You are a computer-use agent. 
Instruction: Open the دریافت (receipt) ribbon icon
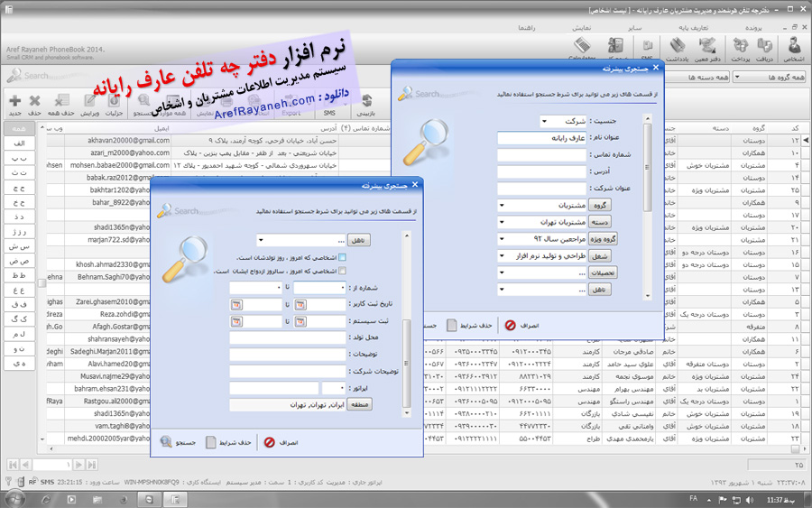click(764, 50)
